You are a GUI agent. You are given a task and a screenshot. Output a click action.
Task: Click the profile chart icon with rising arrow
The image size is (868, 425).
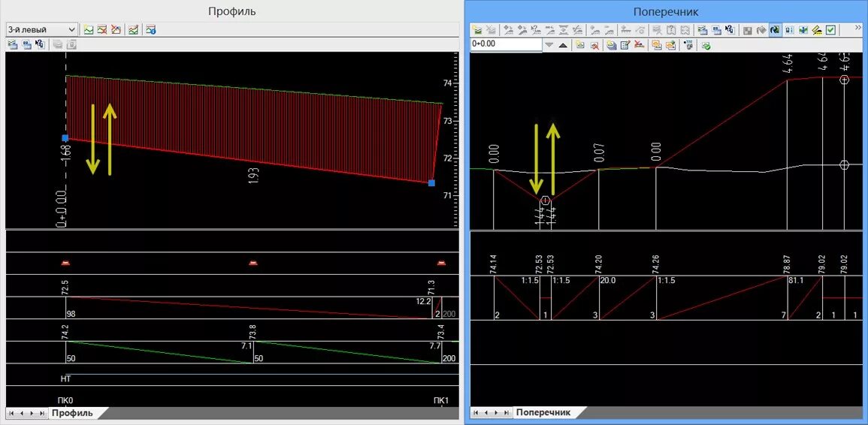click(x=133, y=29)
